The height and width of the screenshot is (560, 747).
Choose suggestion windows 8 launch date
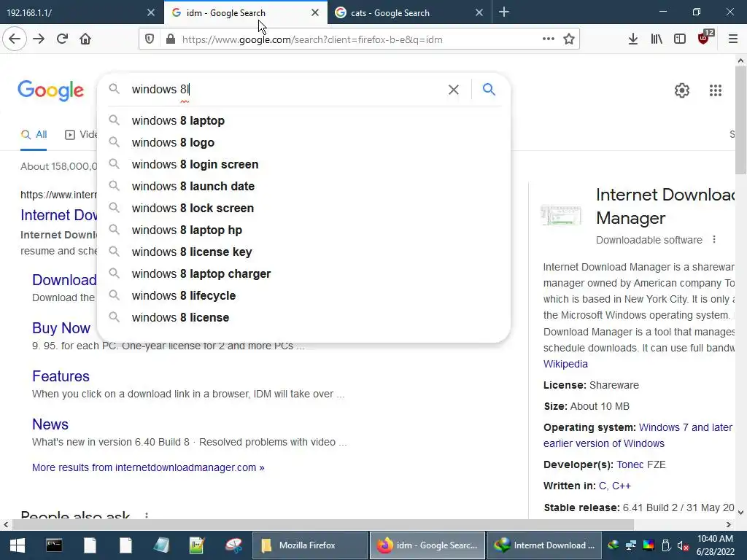pyautogui.click(x=303, y=186)
